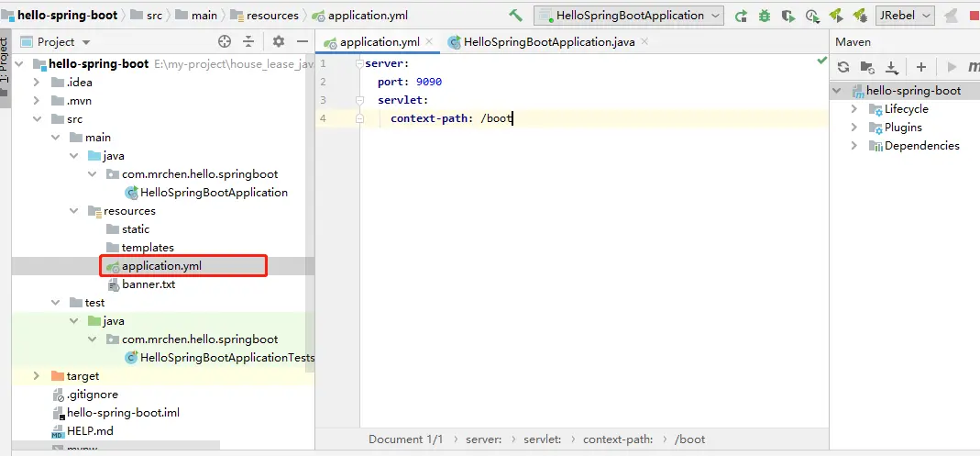Click line number 2 in the gutter
980x456 pixels.
(x=323, y=82)
